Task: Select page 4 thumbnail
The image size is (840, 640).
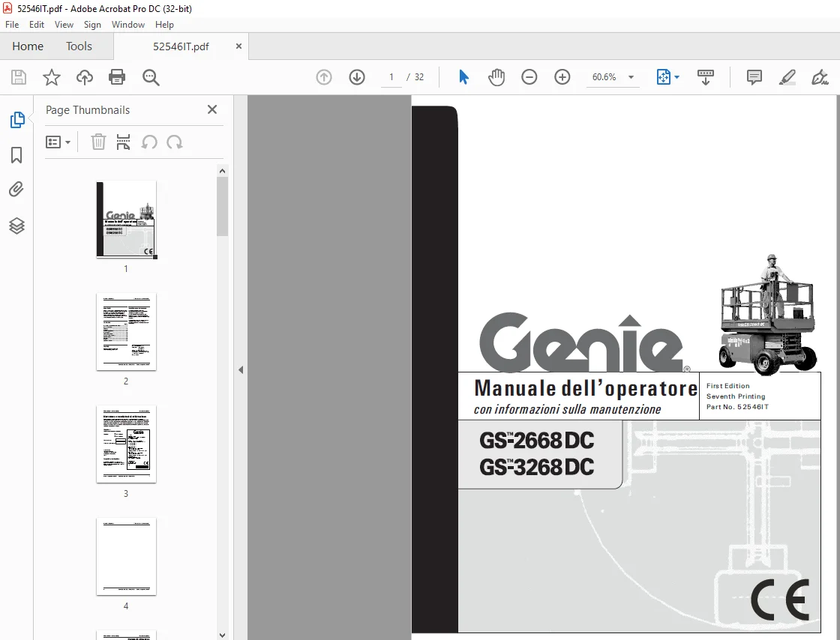Action: (x=127, y=557)
